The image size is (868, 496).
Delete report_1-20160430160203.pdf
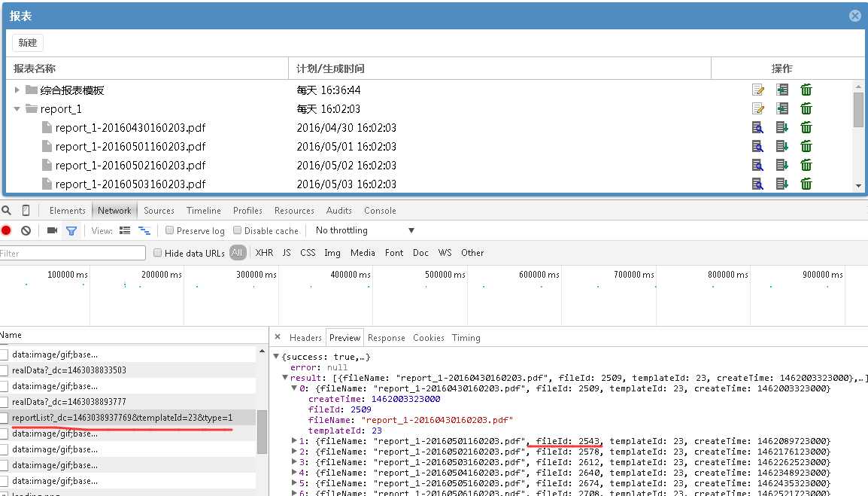tap(806, 127)
